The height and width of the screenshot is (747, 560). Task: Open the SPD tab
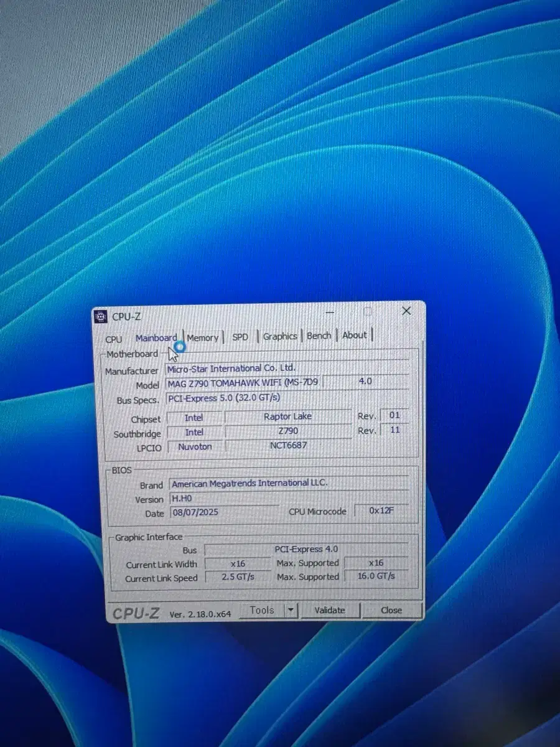coord(240,337)
